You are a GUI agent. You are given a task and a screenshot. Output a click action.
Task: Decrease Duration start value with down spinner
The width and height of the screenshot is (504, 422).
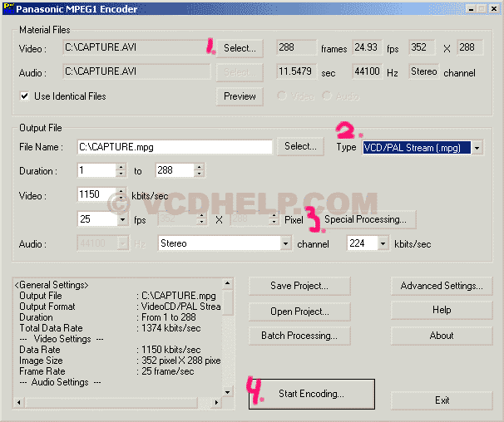[121, 174]
